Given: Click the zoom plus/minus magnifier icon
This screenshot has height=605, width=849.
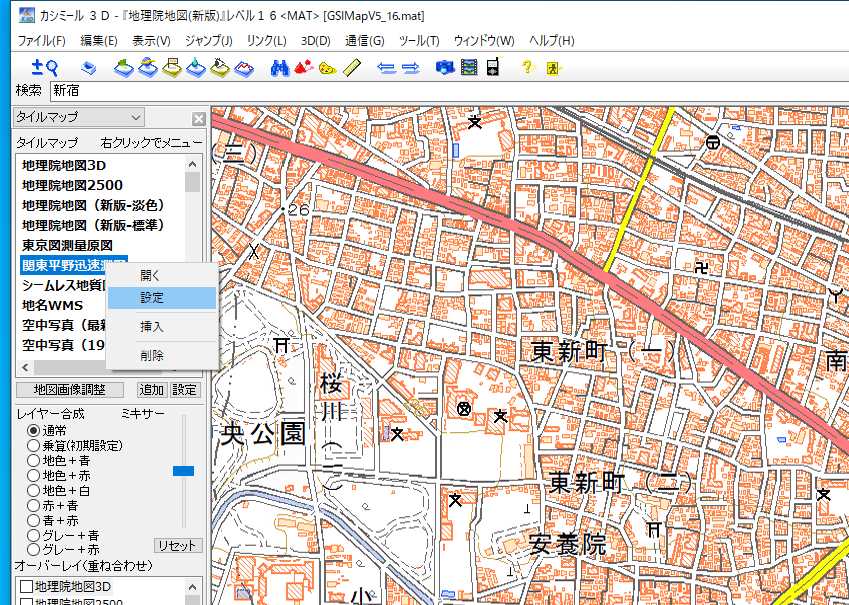Looking at the screenshot, I should pos(44,68).
